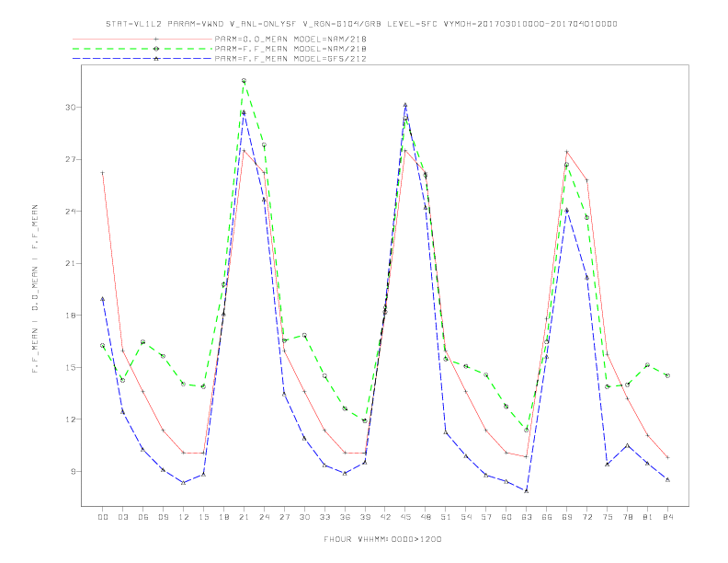Viewport: 728px width, 563px height.
Task: Click the red solid legend line sample
Action: tap(142, 39)
